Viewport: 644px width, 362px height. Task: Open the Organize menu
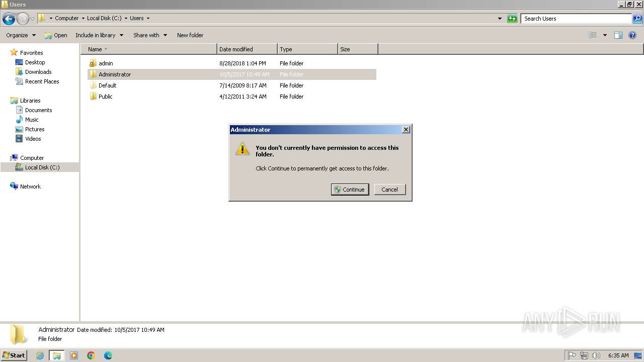(x=21, y=35)
